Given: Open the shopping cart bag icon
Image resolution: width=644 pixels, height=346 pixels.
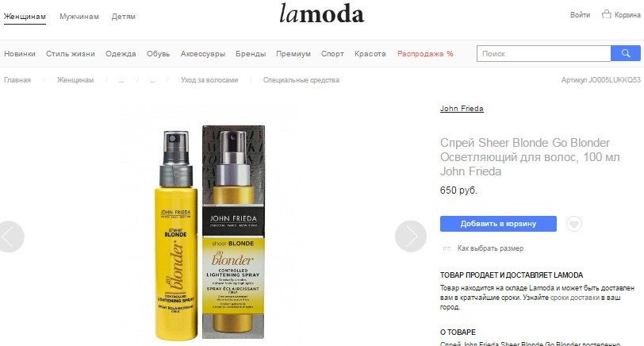Looking at the screenshot, I should 606,14.
